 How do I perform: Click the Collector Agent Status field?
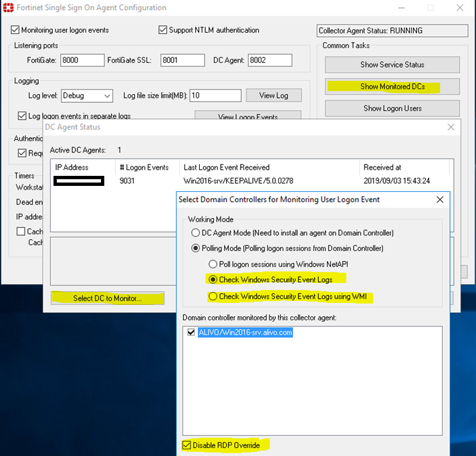point(392,31)
